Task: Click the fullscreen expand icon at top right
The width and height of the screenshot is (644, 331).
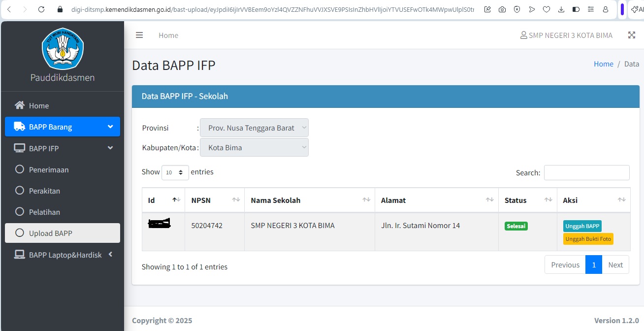Action: tap(632, 35)
